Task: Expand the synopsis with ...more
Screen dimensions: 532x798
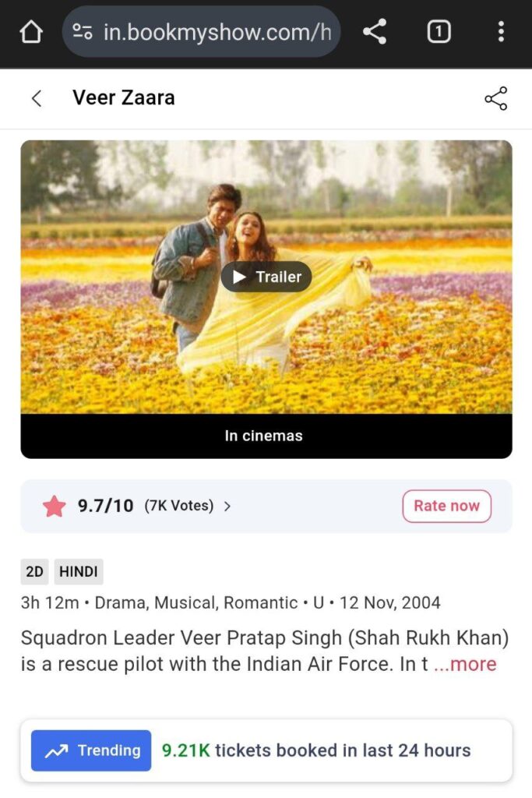Action: 465,664
